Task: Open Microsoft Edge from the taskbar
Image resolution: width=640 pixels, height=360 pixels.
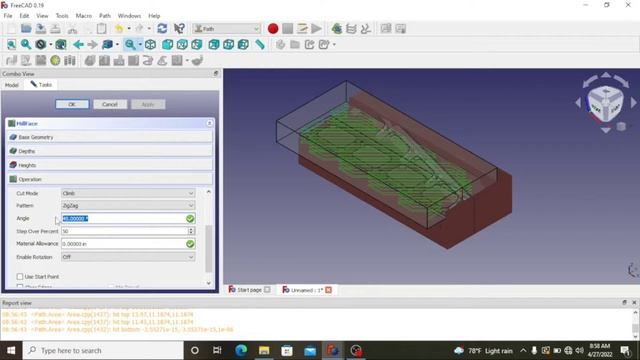Action: (x=241, y=350)
